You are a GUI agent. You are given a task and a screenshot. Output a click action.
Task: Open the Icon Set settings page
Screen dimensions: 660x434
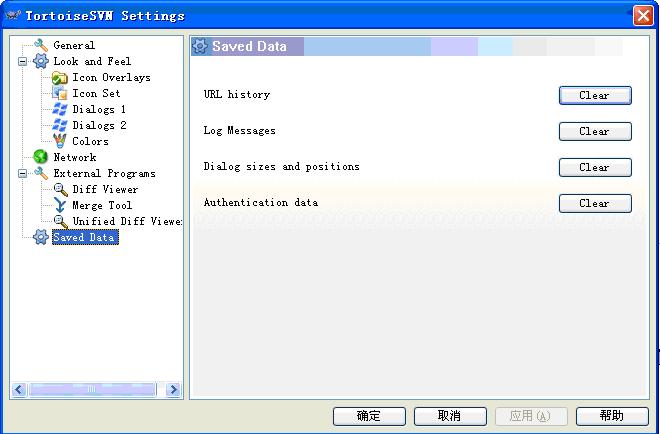click(96, 93)
